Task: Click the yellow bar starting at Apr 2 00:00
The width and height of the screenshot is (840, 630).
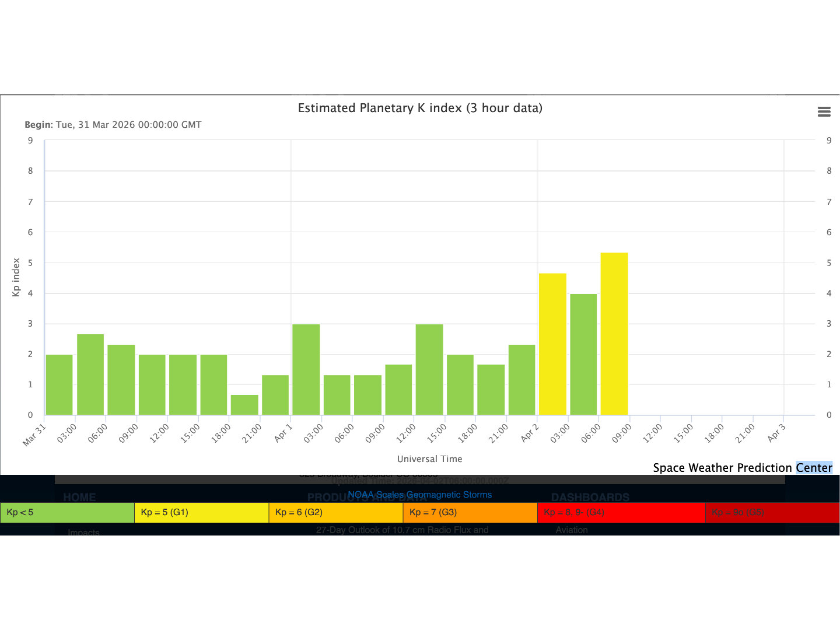Action: tap(552, 344)
